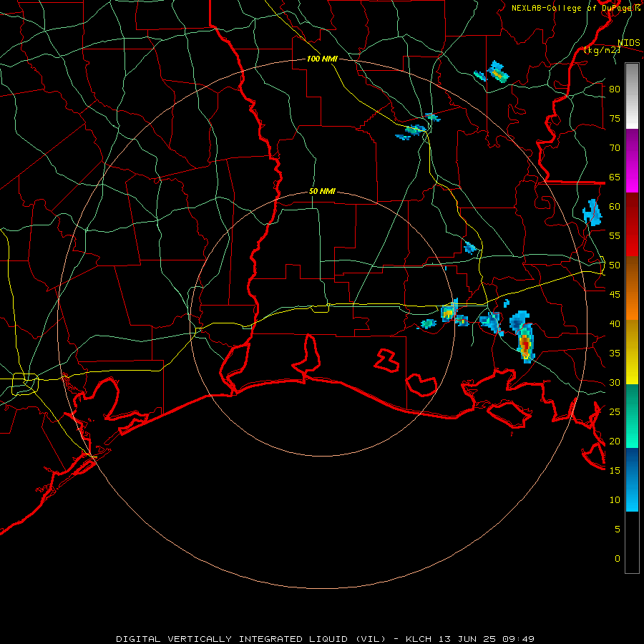
Task: Click the red segment of the colorbar
Action: tap(632, 225)
